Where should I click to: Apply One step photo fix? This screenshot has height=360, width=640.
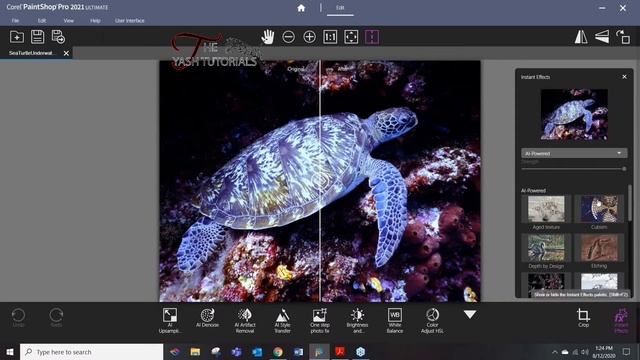(320, 320)
